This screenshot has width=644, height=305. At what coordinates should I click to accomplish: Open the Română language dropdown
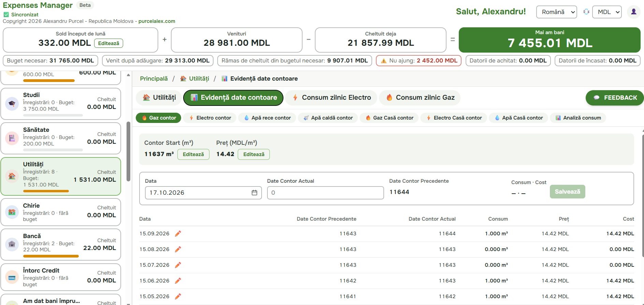tap(557, 12)
